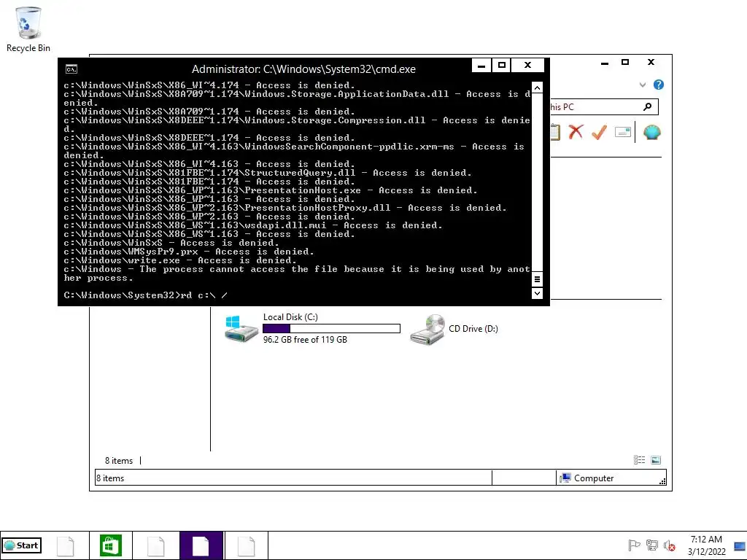This screenshot has height=560, width=747.
Task: Click the help question mark icon in Explorer
Action: tap(659, 85)
